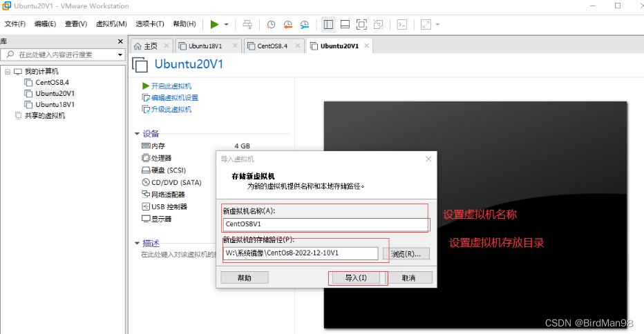Image resolution: width=644 pixels, height=334 pixels.
Task: Open the stretch display dropdown arrow
Action: (x=437, y=25)
